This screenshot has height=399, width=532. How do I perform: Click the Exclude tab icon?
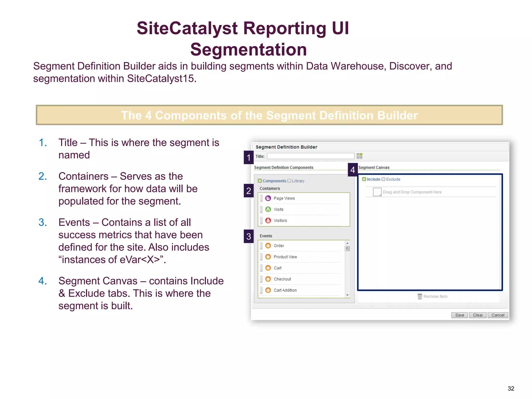(383, 179)
